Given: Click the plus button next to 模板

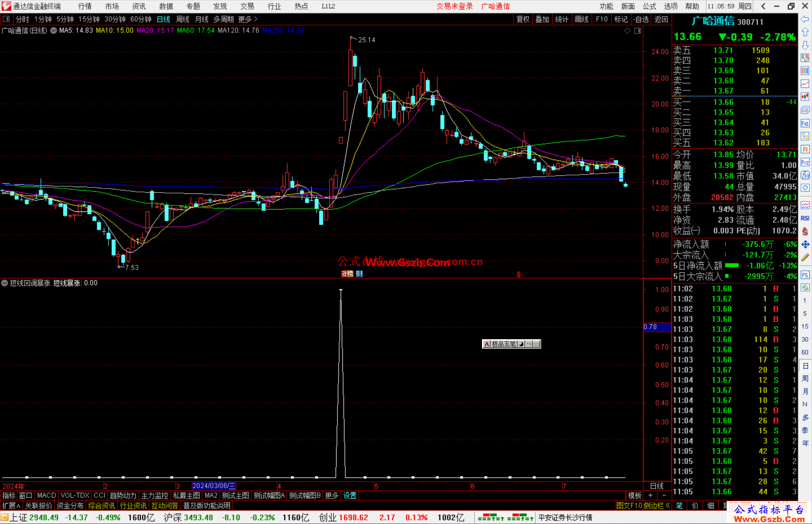Looking at the screenshot, I should click(x=650, y=495).
